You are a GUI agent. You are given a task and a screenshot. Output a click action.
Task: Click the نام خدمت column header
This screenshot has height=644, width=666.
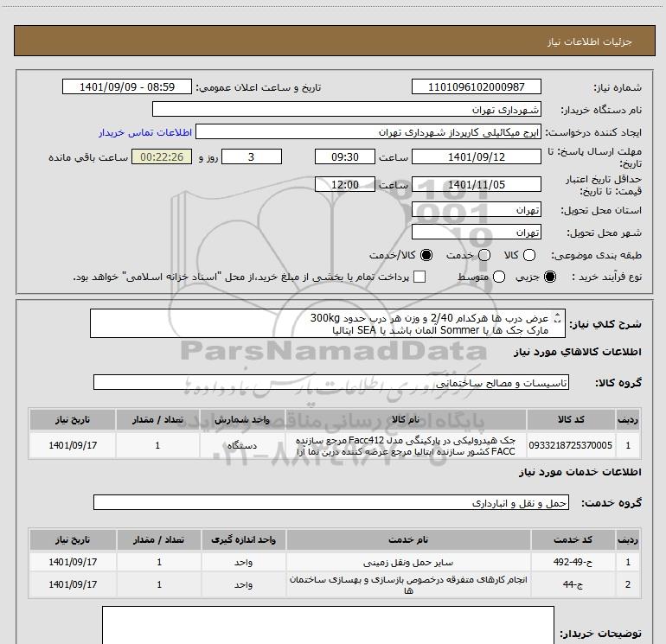[x=408, y=539]
